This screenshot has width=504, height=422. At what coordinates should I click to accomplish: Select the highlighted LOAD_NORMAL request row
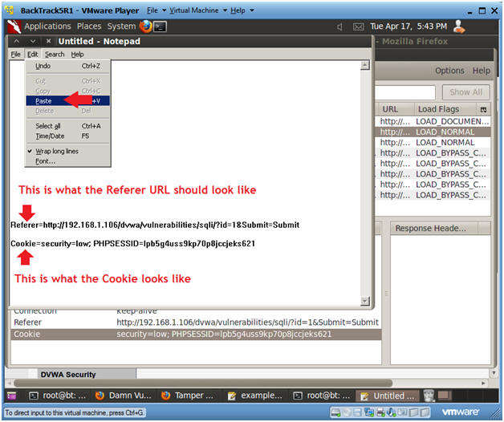pyautogui.click(x=433, y=132)
